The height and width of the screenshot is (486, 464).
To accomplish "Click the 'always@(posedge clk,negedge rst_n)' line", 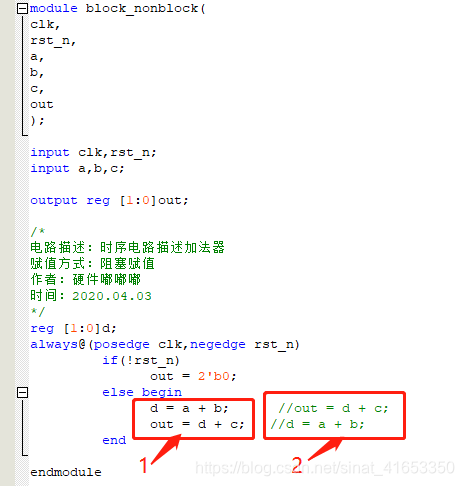I will click(165, 344).
